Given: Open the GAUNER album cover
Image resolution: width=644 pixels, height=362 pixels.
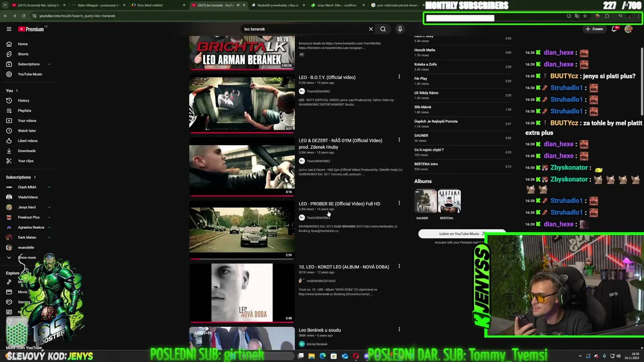Looking at the screenshot, I should click(425, 201).
